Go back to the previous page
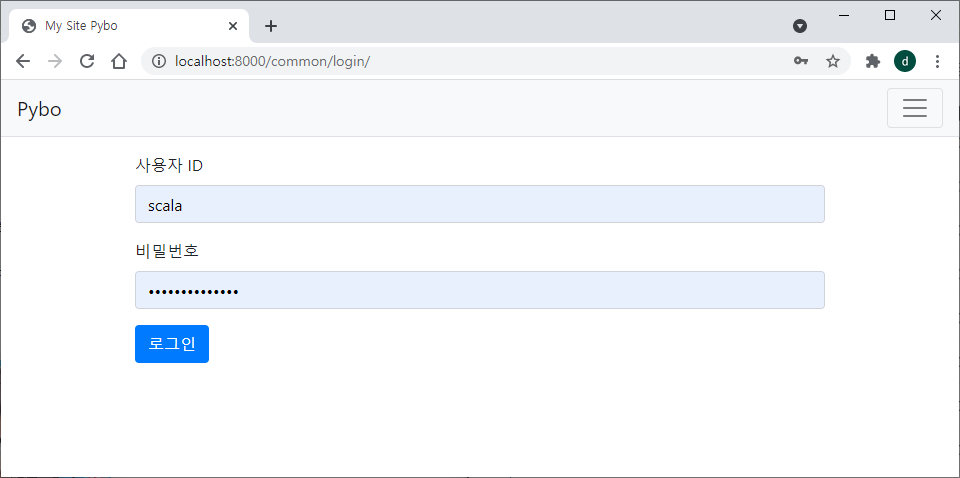This screenshot has width=960, height=478. tap(23, 61)
